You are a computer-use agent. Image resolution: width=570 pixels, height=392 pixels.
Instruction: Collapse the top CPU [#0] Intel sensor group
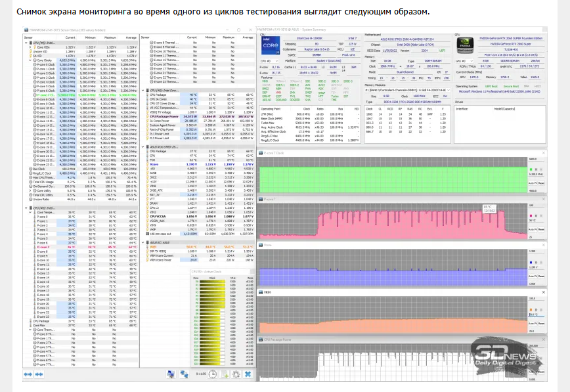pyautogui.click(x=26, y=43)
